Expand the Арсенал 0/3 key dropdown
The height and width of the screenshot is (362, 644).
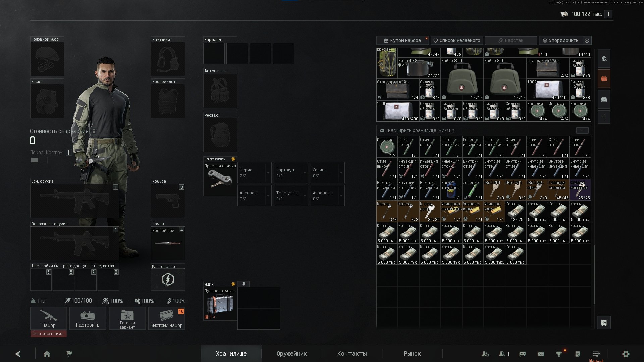tap(268, 196)
